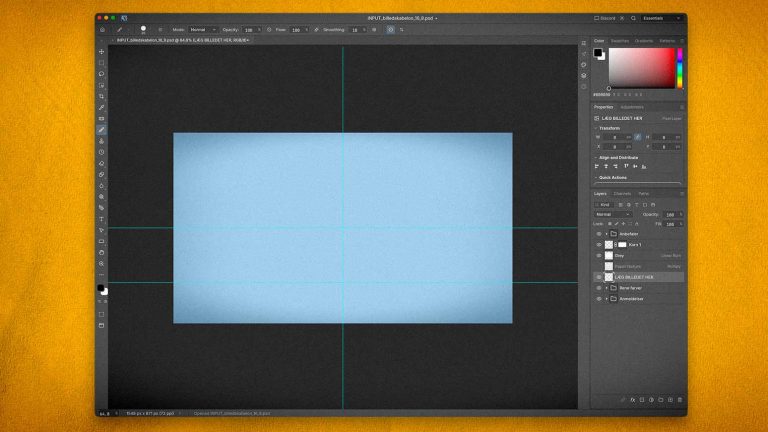Click the foreground color swatch in toolbar
This screenshot has height=432, width=768.
click(100, 288)
